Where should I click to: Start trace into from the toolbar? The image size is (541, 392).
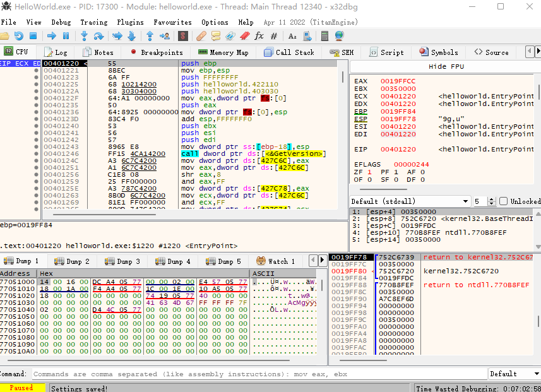(x=117, y=36)
